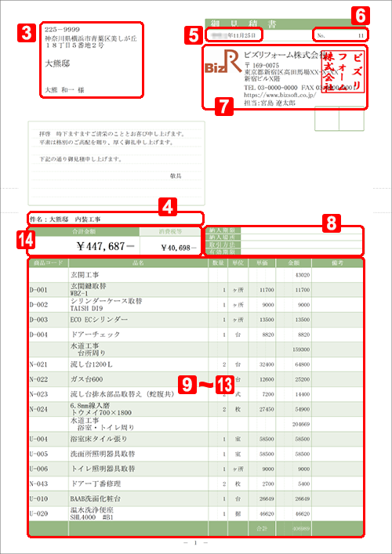This screenshot has height=554, width=392.
Task: Click the 品名 column header
Action: pos(138,263)
